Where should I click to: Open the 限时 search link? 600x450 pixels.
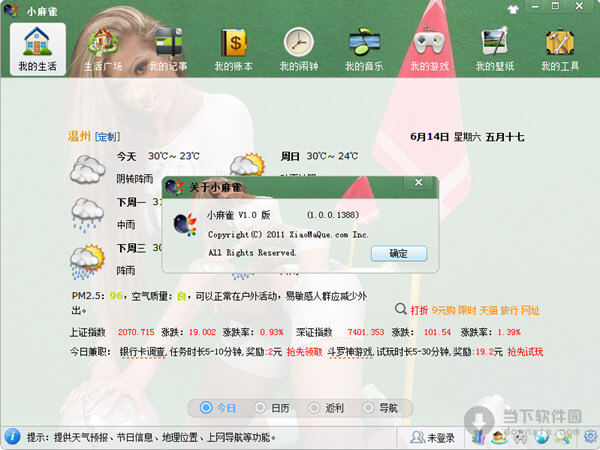click(x=467, y=310)
